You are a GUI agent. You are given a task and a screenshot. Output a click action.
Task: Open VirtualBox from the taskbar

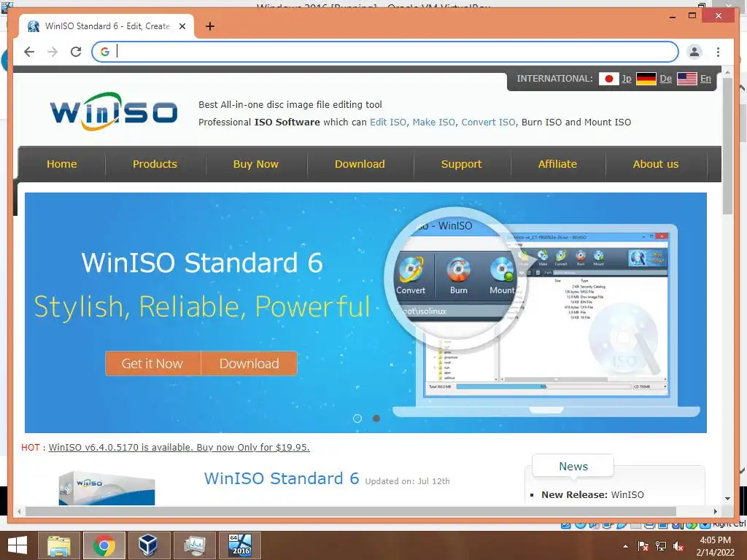149,545
